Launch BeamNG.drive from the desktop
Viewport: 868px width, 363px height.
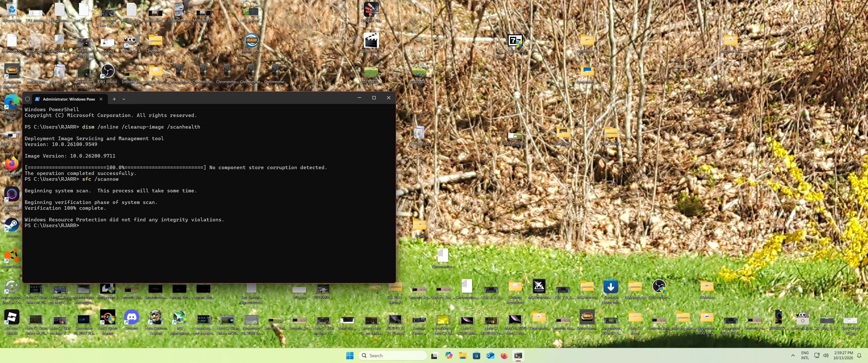tap(12, 258)
